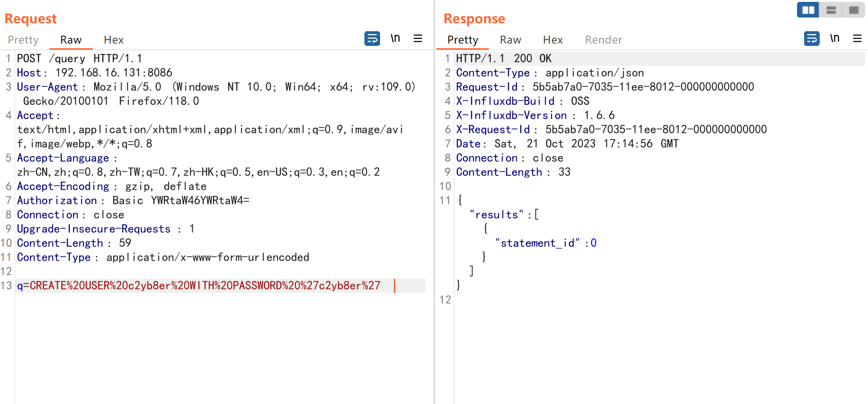Show non-printable characters in the Request panel
The width and height of the screenshot is (868, 404).
pyautogui.click(x=395, y=38)
